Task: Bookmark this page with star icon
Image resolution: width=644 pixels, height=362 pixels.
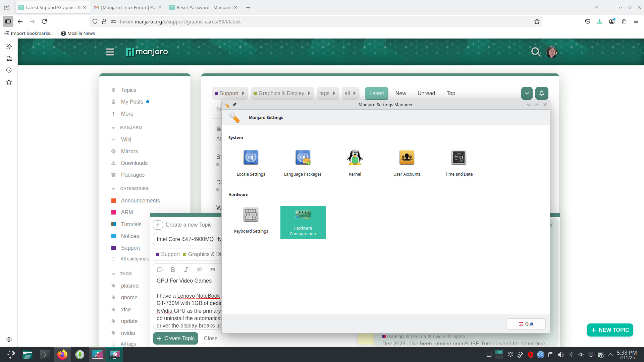Action: (x=537, y=21)
